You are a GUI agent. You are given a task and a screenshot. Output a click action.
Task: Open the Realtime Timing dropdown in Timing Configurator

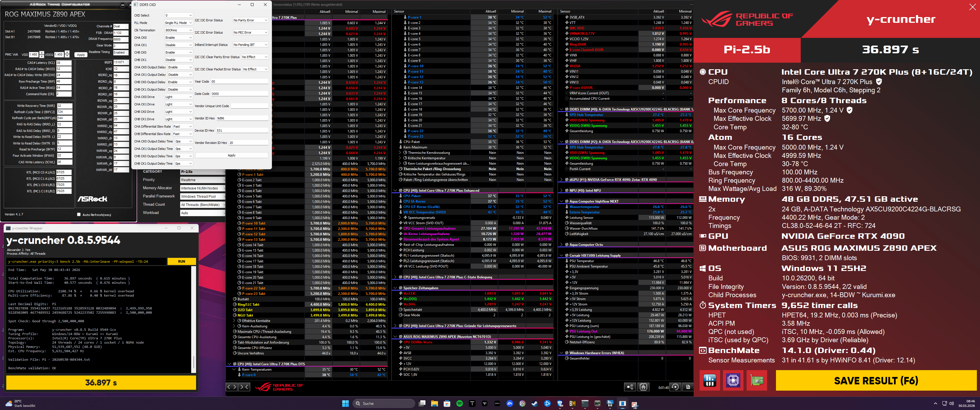[121, 52]
